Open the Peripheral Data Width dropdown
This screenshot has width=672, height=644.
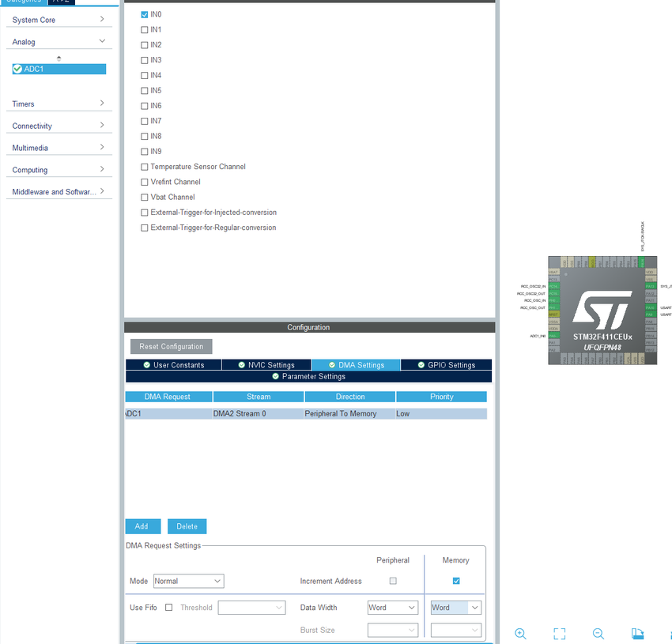(x=393, y=607)
